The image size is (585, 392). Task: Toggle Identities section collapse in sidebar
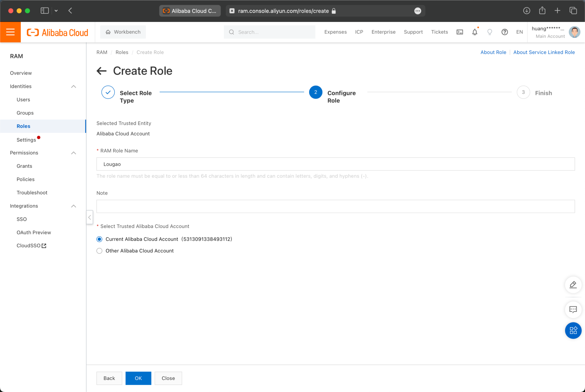74,86
